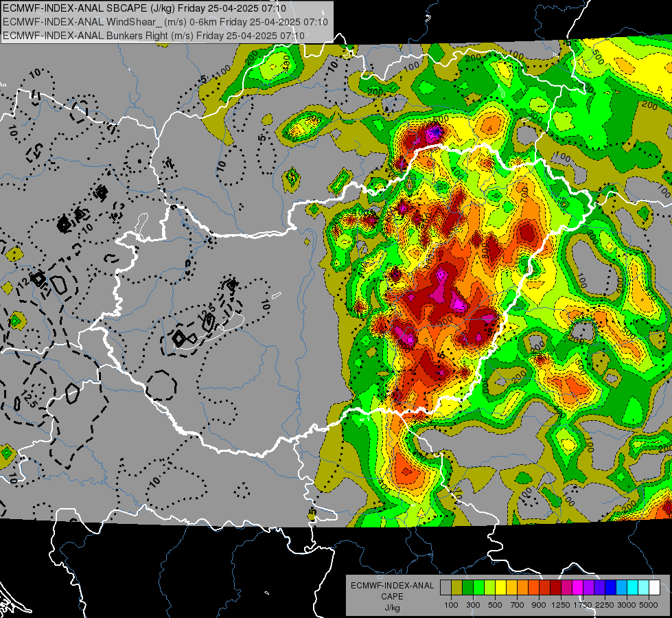Pick the amber-gold legend swatch left of 700
The width and height of the screenshot is (672, 618).
click(511, 587)
